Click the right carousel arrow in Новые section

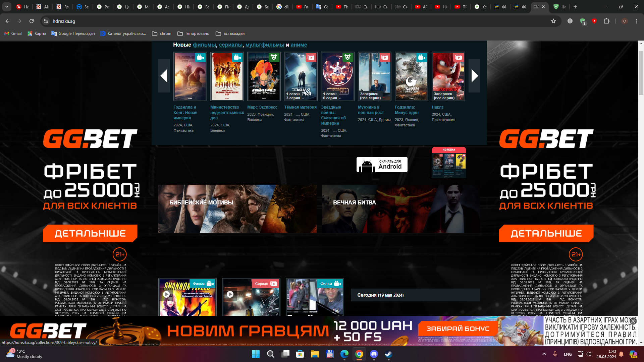[x=474, y=76]
